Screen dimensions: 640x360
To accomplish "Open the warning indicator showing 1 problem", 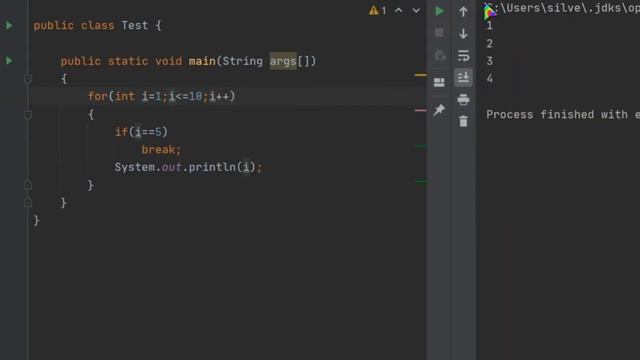I will click(378, 11).
